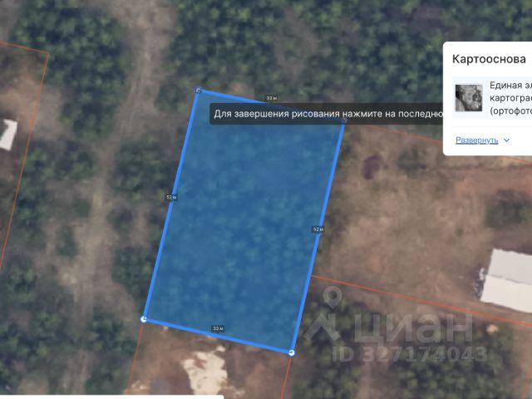Select the right edge 52 м length label
Image resolution: width=532 pixels, height=399 pixels.
(318, 229)
